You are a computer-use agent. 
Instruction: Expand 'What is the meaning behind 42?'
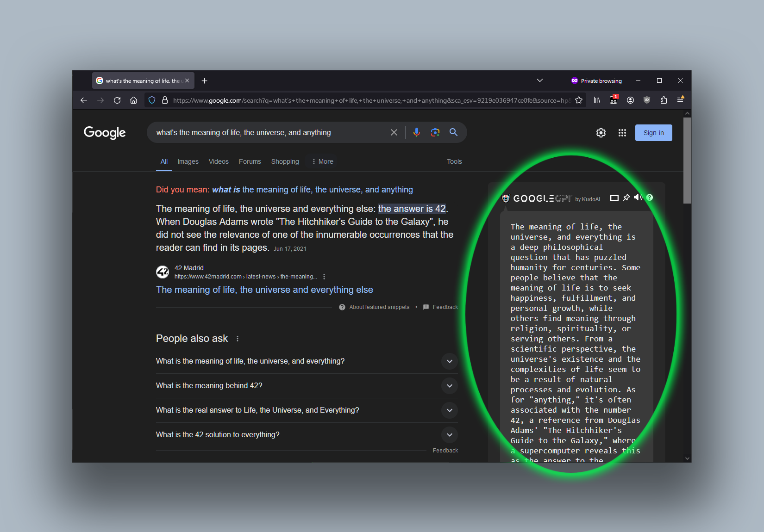(307, 386)
